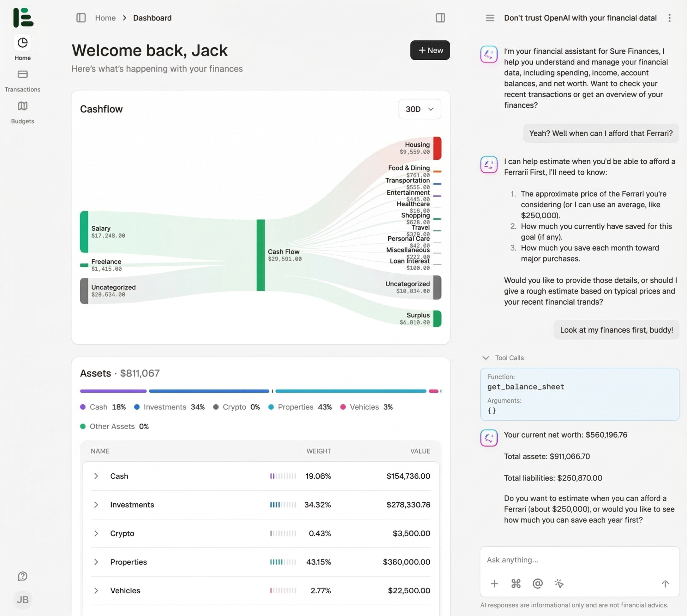Toggle the chat sidebar with the hamburger icon
This screenshot has height=616, width=687.
[490, 18]
